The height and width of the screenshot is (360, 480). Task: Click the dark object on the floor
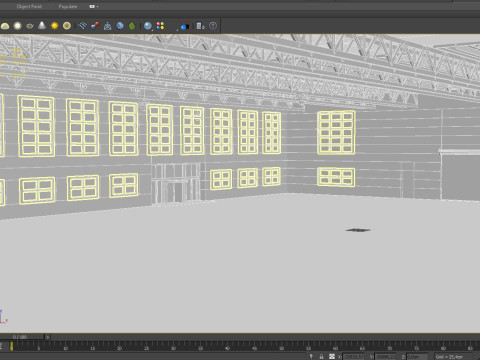click(358, 230)
